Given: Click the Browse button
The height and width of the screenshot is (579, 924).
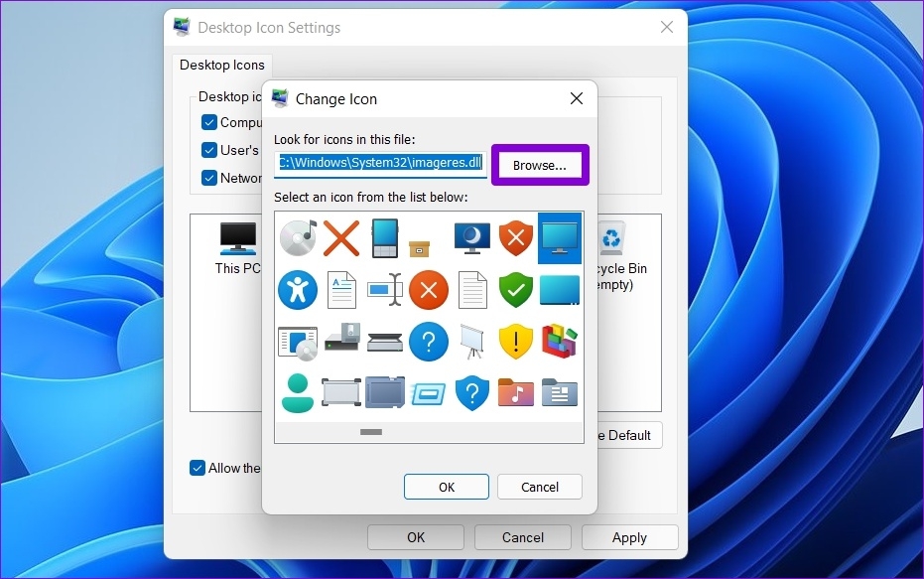Looking at the screenshot, I should [539, 165].
